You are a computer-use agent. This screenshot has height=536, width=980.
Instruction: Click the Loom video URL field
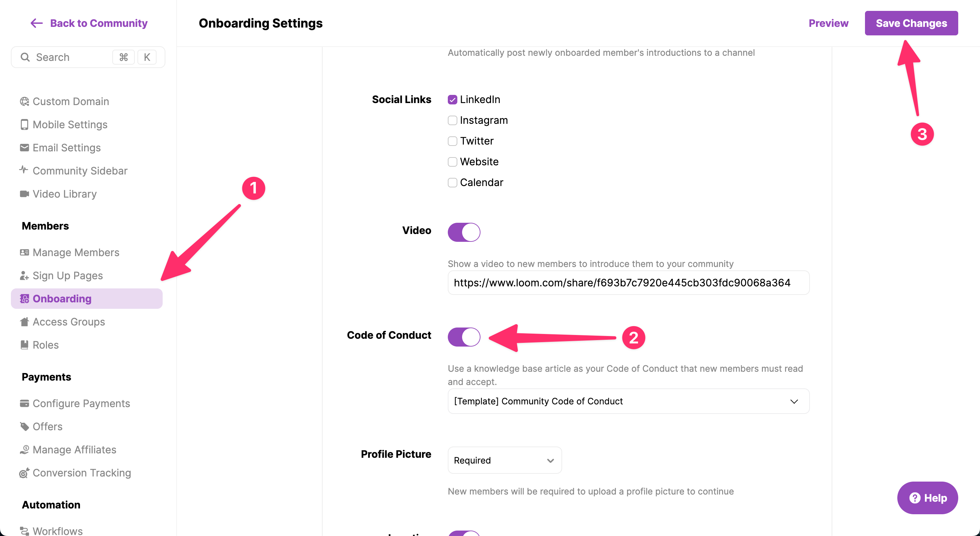[628, 283]
